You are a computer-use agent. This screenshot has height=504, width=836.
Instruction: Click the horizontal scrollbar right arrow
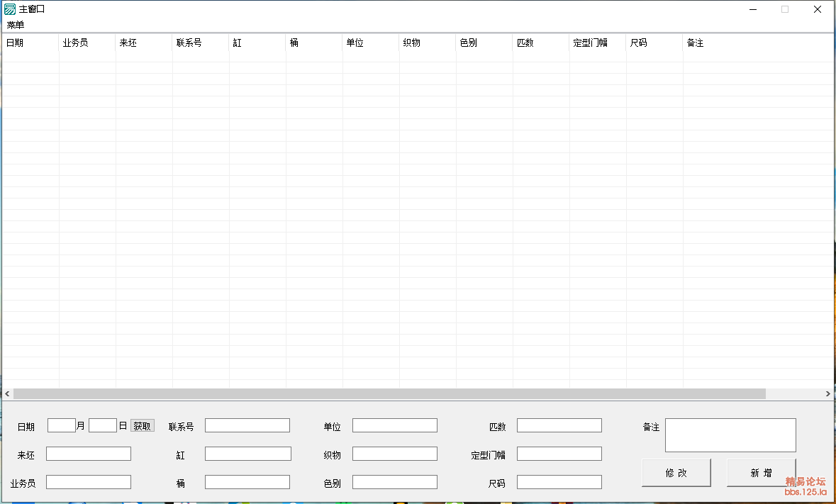pos(827,393)
